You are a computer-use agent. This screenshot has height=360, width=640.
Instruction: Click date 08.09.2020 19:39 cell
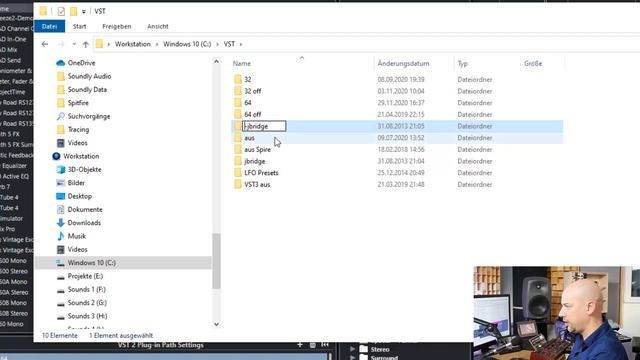[x=401, y=80]
